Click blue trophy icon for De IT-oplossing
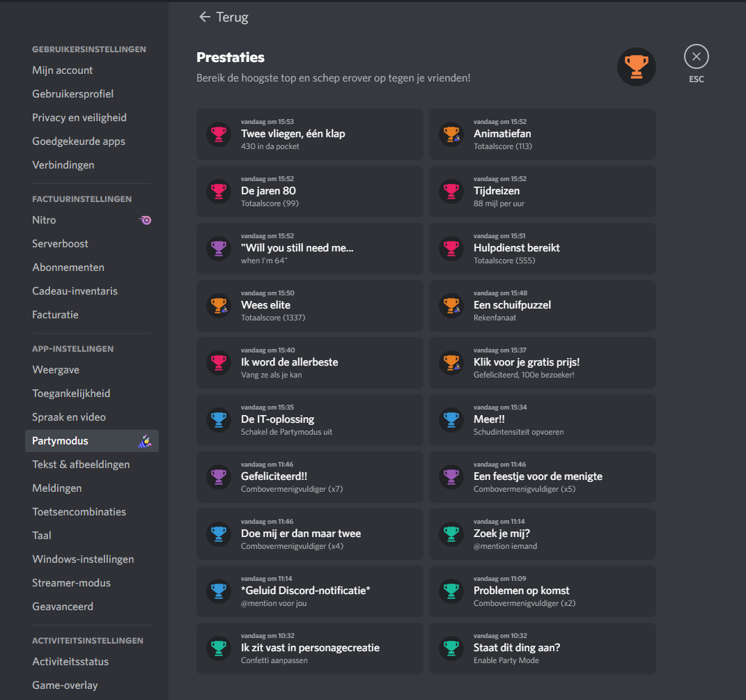The height and width of the screenshot is (700, 746). point(219,419)
